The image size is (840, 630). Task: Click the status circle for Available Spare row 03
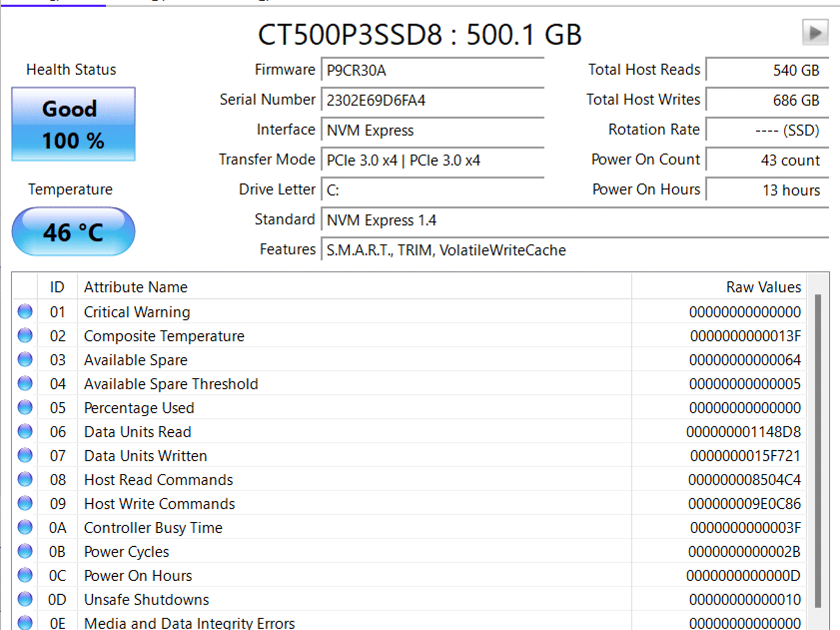pos(25,360)
